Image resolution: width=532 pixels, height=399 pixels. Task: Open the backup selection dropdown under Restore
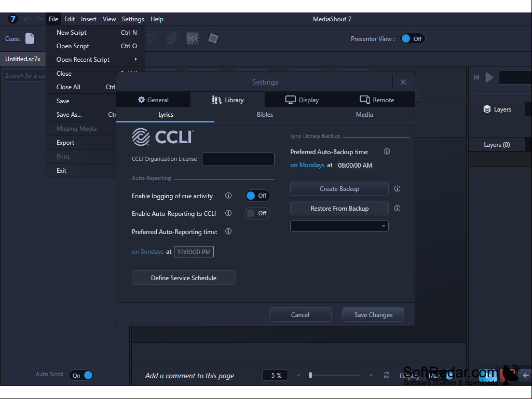point(339,226)
